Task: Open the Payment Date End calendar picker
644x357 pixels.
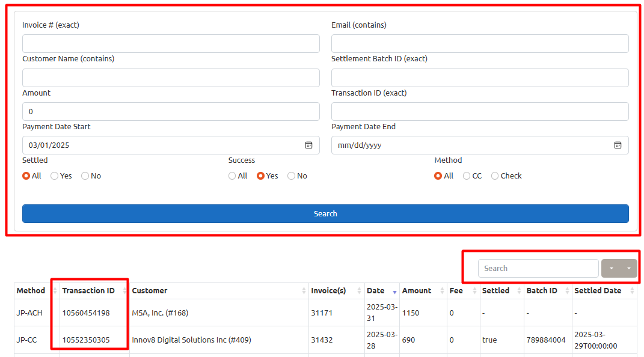Action: [x=618, y=145]
